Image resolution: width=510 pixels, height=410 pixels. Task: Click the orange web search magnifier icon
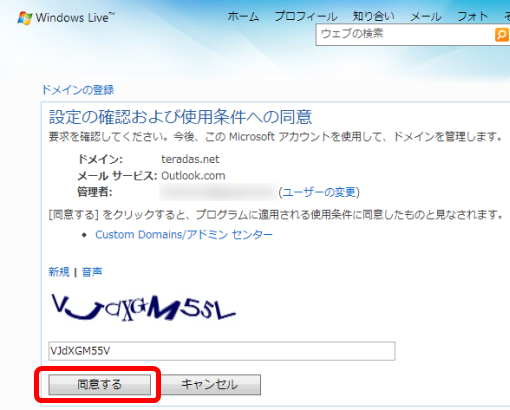tap(502, 34)
